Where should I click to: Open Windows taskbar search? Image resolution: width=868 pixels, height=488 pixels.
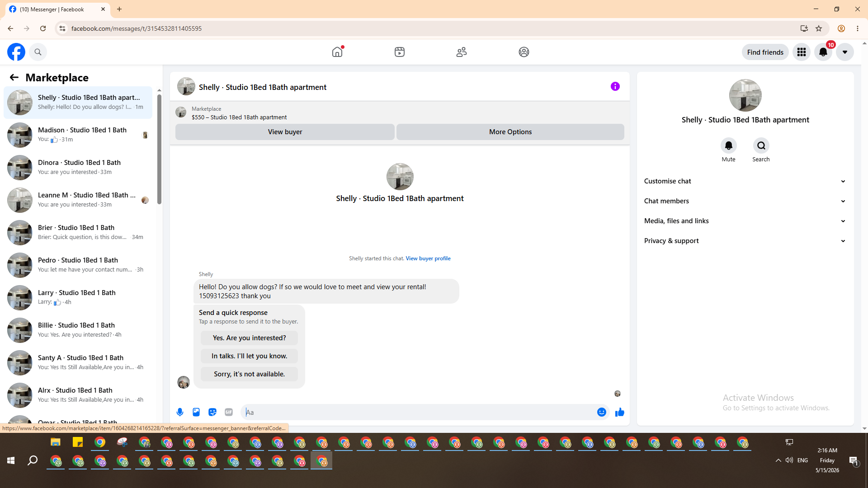tap(33, 460)
